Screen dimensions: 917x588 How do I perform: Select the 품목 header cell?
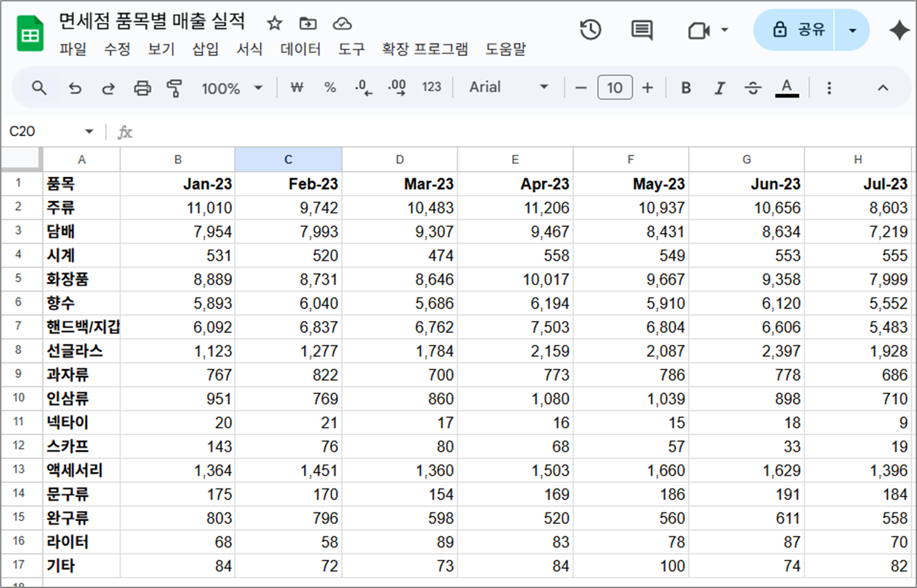[81, 184]
